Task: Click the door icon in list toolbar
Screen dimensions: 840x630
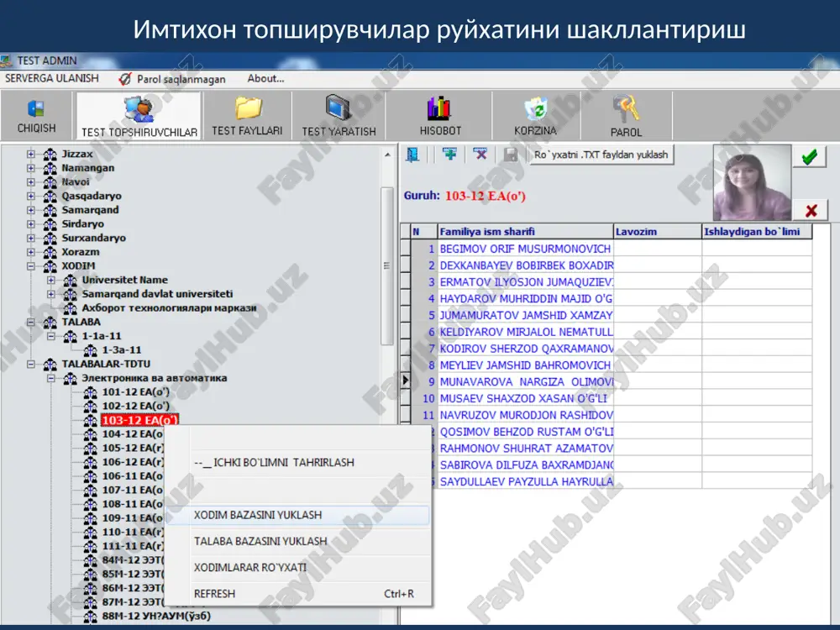Action: (x=412, y=155)
